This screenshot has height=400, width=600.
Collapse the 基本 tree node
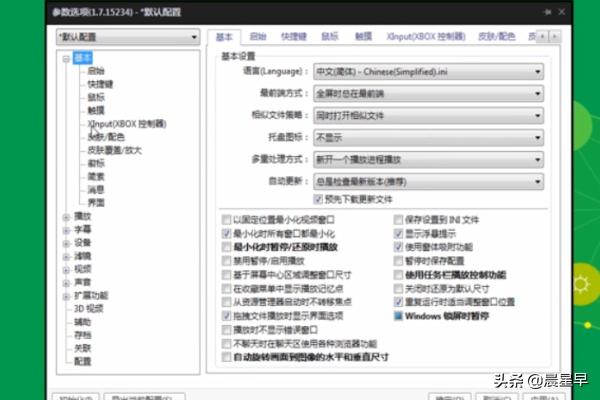pos(66,59)
